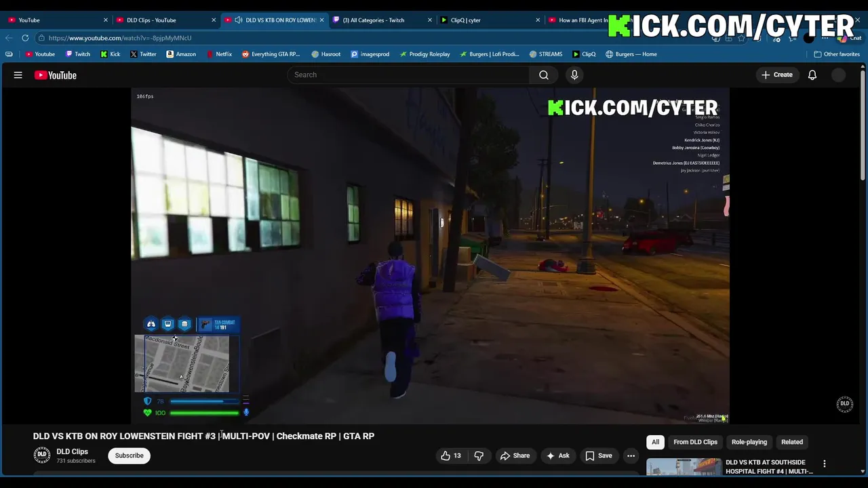Open options menu for Southside Hospital video
868x488 pixels.
tap(825, 464)
